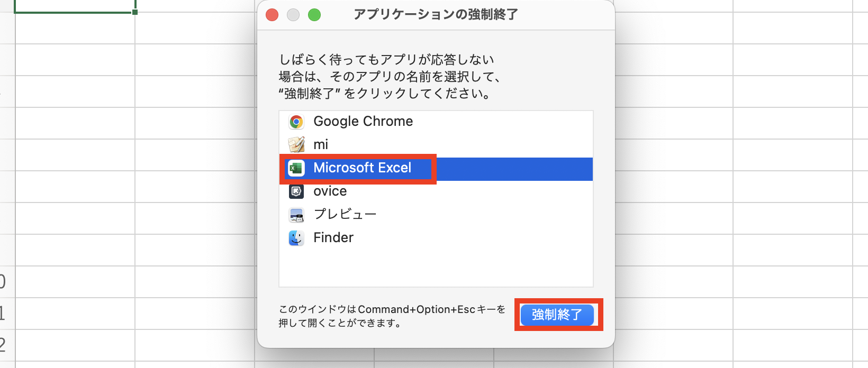The width and height of the screenshot is (868, 368).
Task: Select the mi application entry
Action: (x=321, y=144)
